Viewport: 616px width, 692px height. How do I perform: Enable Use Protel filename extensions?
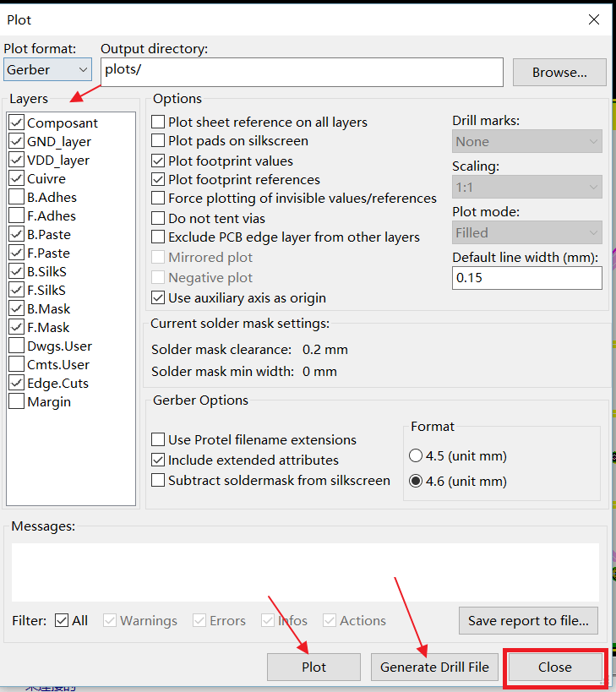pyautogui.click(x=158, y=440)
